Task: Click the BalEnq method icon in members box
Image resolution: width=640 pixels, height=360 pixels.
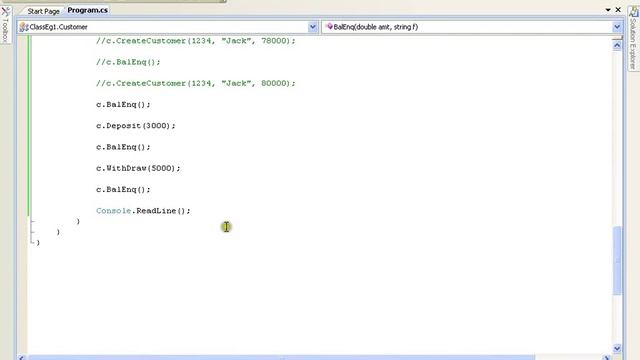Action: [x=329, y=27]
